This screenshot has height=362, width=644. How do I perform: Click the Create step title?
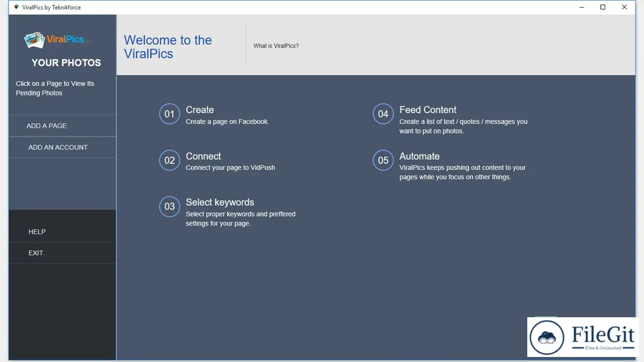[x=200, y=110]
